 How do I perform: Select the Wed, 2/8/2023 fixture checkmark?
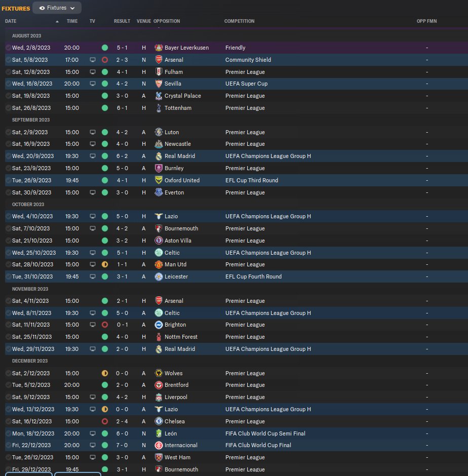9,48
